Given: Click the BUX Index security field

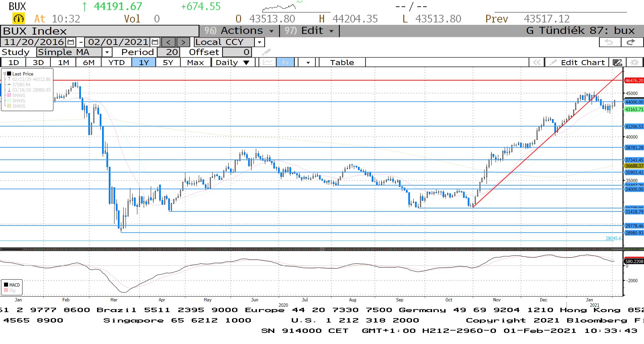Looking at the screenshot, I should 100,31.
